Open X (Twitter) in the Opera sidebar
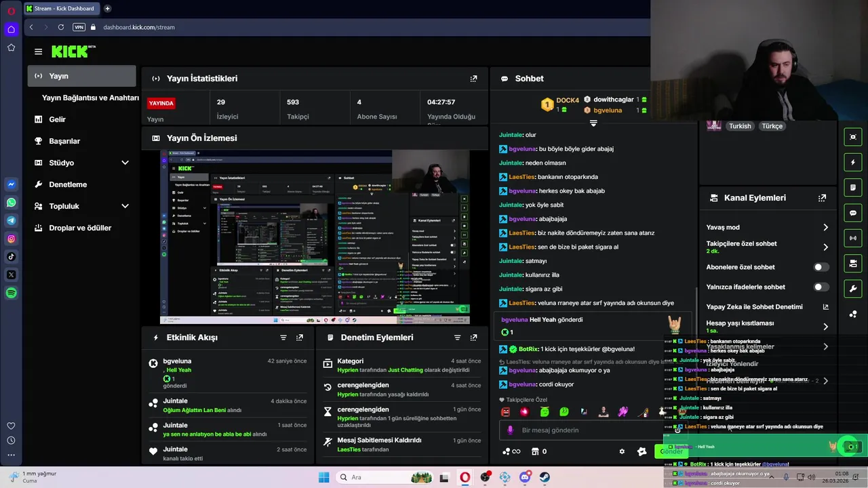The height and width of the screenshot is (488, 868). pyautogui.click(x=12, y=274)
